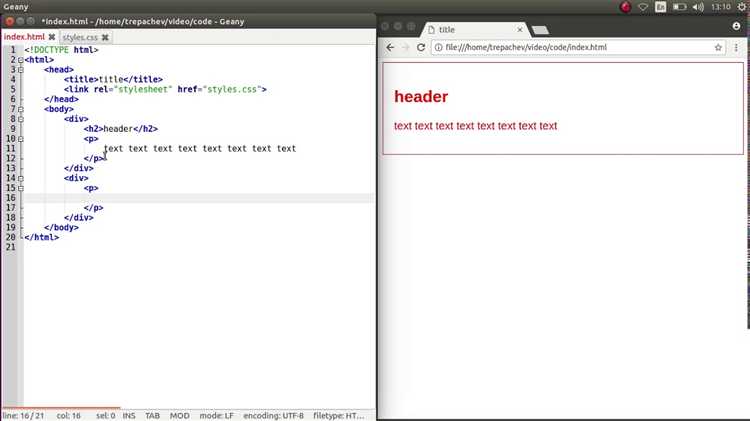Image resolution: width=750 pixels, height=421 pixels.
Task: Close the styles.css tab in Geany
Action: 105,37
